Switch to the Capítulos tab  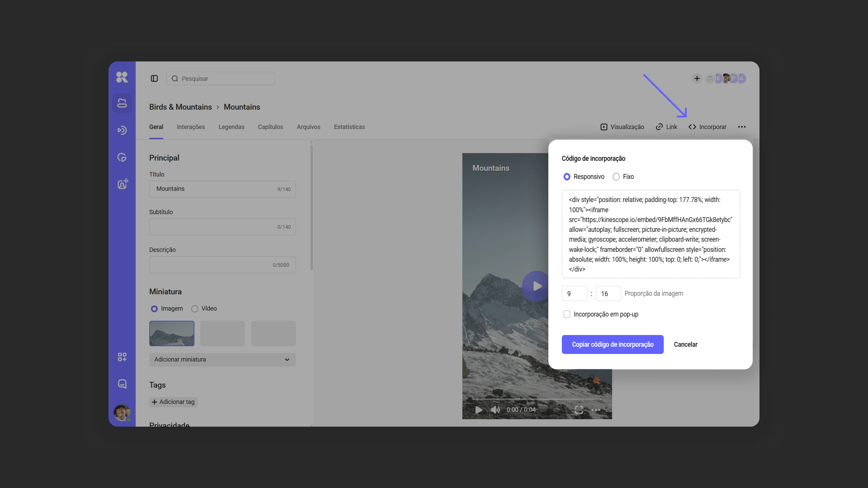tap(270, 127)
